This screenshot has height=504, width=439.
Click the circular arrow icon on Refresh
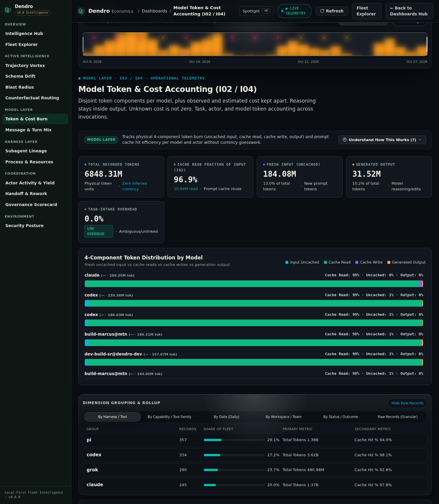[x=322, y=11]
